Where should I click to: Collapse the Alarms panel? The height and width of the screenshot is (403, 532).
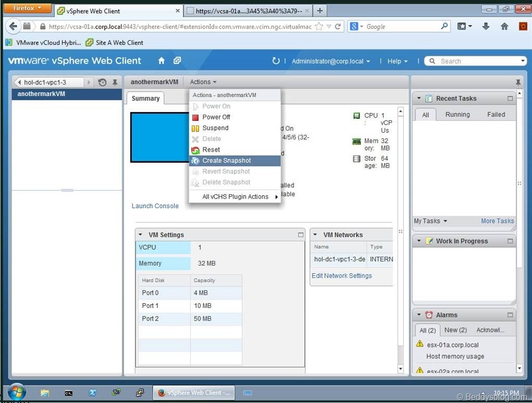click(419, 315)
